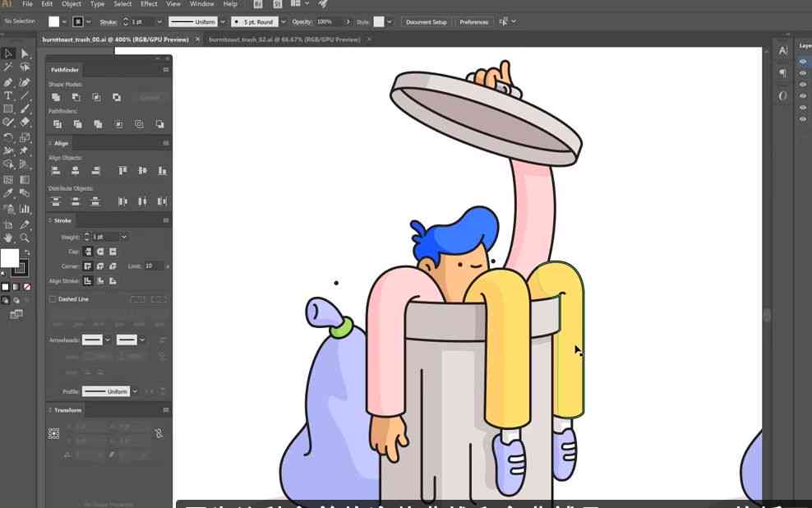Image resolution: width=812 pixels, height=508 pixels.
Task: Select the Column Graph tool
Action: point(25,209)
